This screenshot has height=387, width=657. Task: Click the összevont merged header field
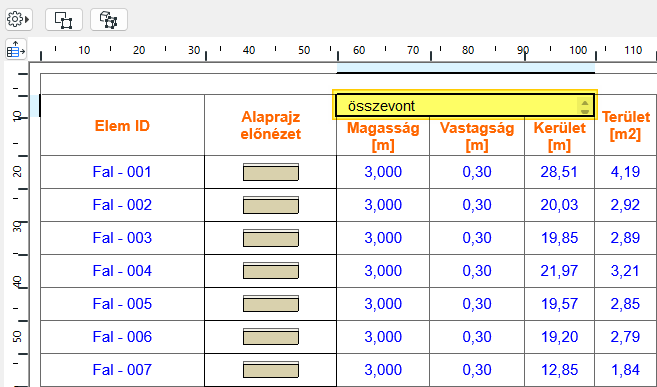[x=465, y=106]
